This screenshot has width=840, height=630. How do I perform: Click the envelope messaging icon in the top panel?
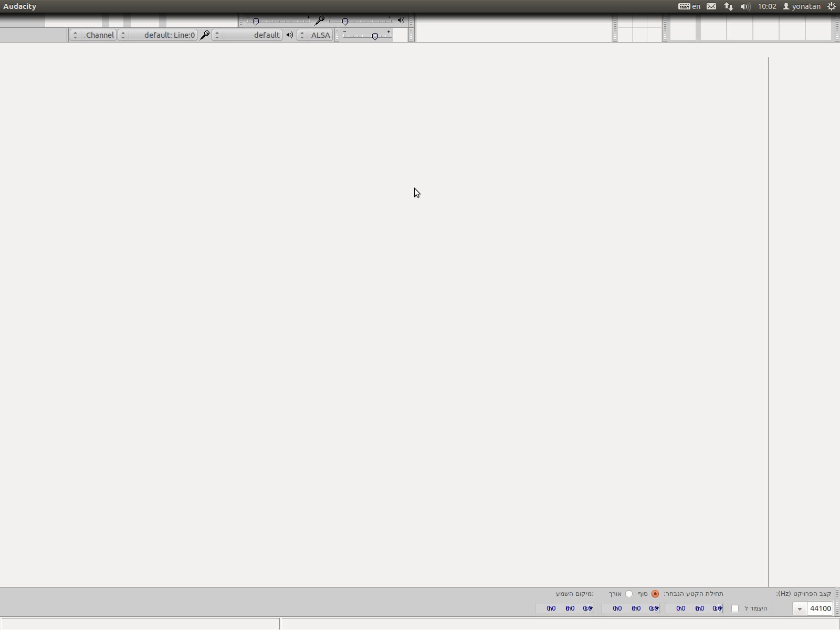(x=711, y=6)
